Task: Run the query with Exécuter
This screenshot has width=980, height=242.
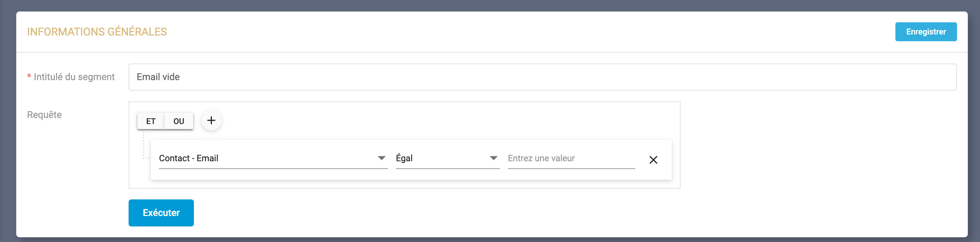Action: 161,213
